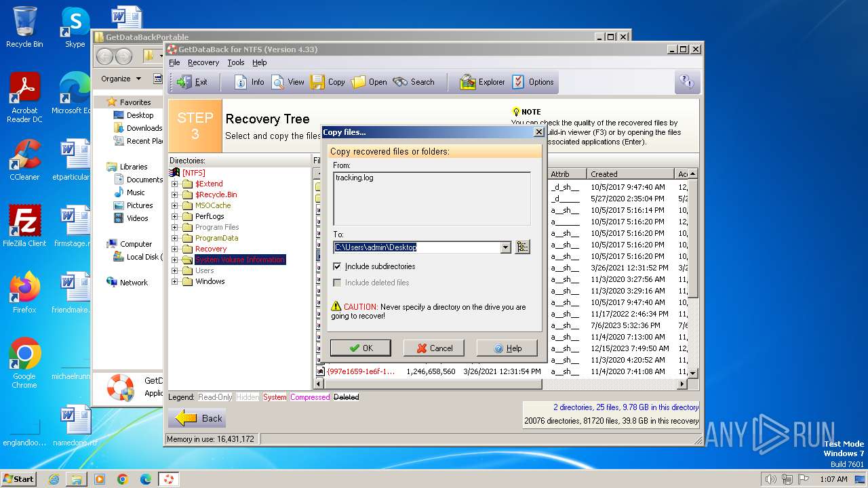Viewport: 868px width, 488px height.
Task: Open the To path dropdown arrow
Action: 505,247
